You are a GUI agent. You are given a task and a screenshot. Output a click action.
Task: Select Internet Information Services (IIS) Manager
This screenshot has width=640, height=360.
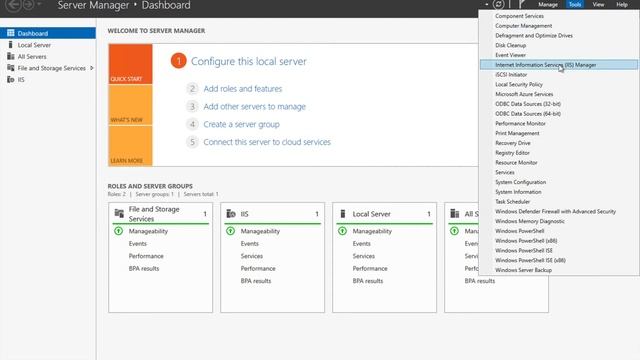pos(559,65)
